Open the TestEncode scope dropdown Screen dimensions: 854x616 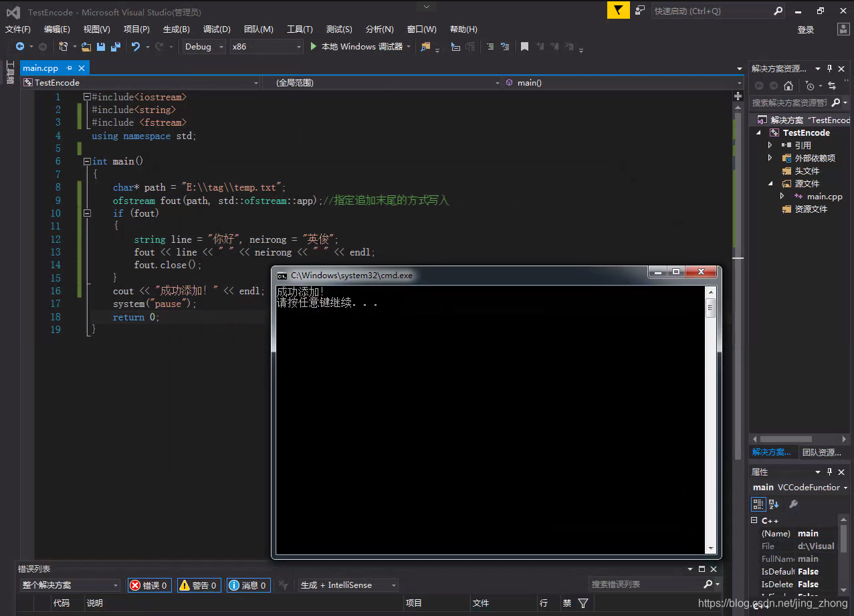click(140, 83)
